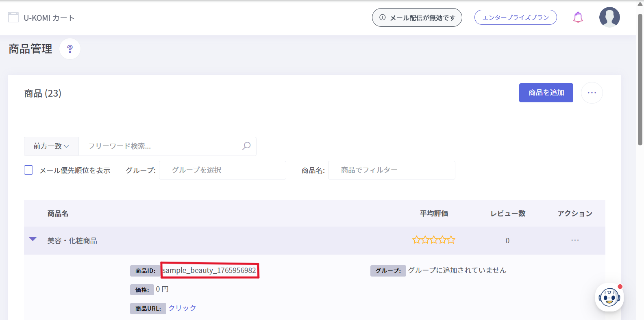The height and width of the screenshot is (320, 644).
Task: Open action menu for 美容・化粧商品 row
Action: (x=574, y=240)
